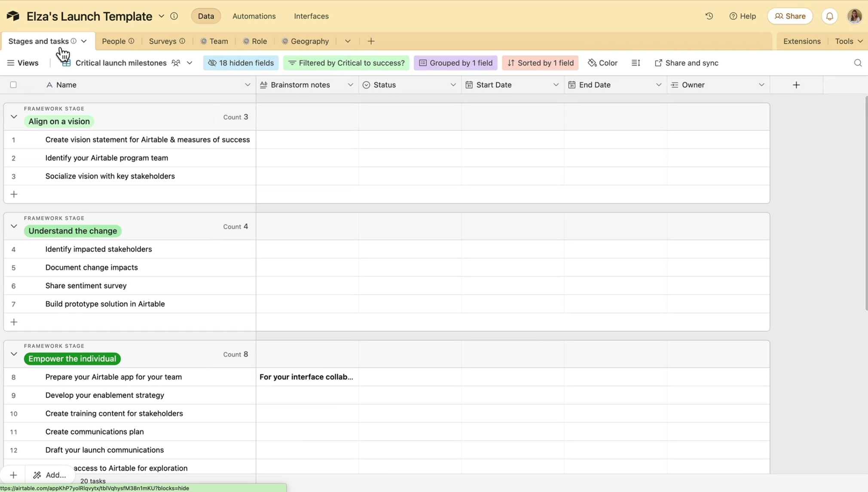The height and width of the screenshot is (492, 868).
Task: Show the 18 hidden fields menu
Action: [x=241, y=63]
